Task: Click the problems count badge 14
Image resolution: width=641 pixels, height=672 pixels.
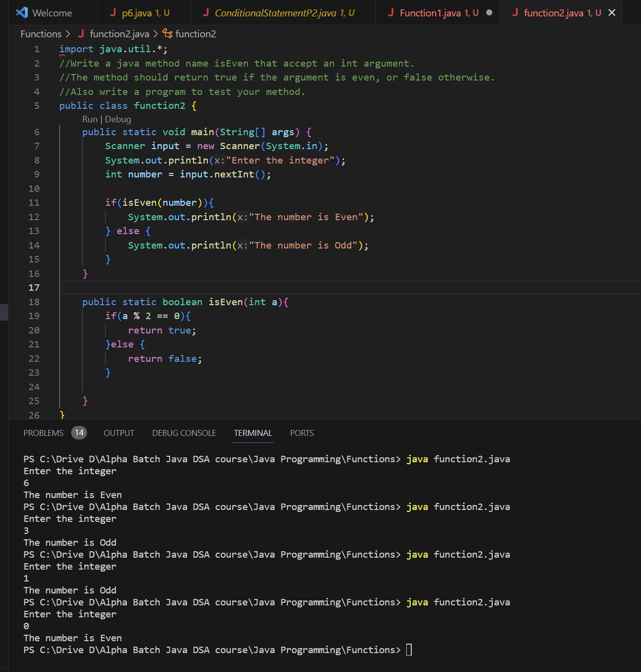Action: 79,432
